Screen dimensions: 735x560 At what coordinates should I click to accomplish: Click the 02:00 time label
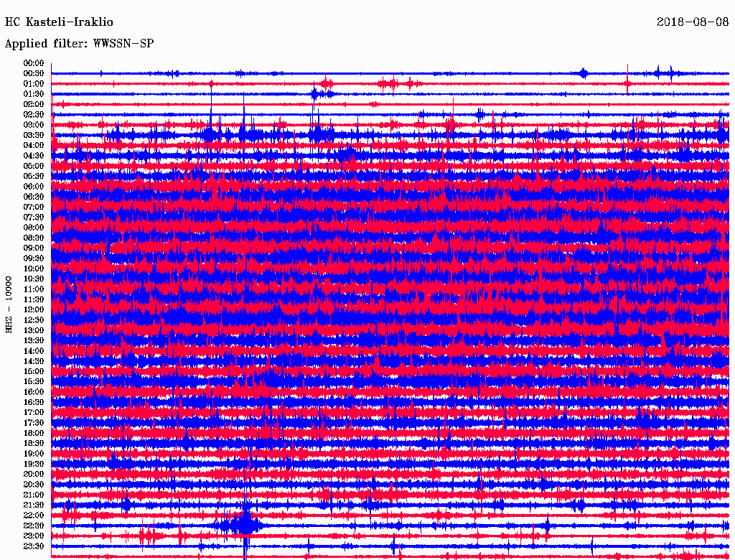tap(34, 105)
